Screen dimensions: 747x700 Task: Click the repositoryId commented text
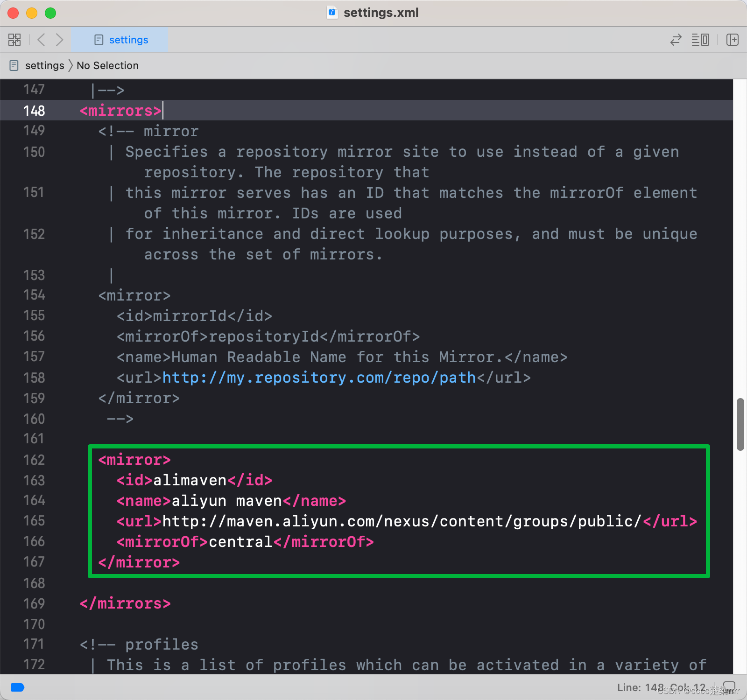pos(264,336)
